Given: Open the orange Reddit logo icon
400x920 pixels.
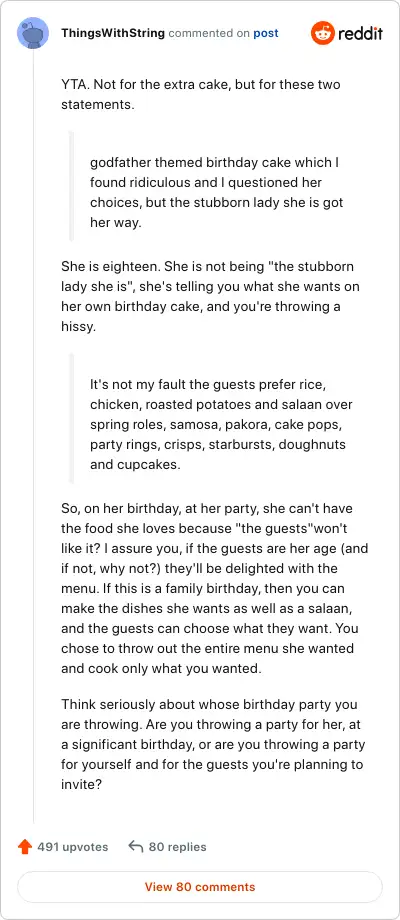Looking at the screenshot, I should pos(321,33).
